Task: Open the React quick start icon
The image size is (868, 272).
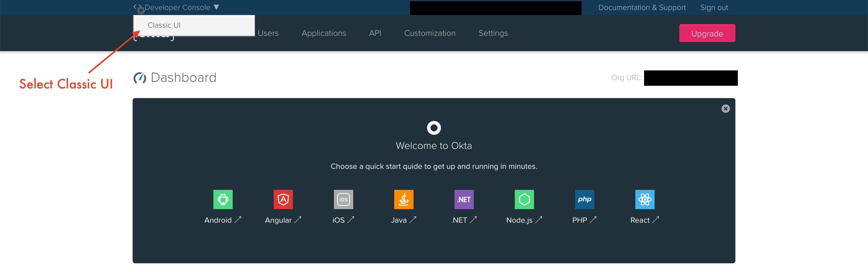Action: [x=645, y=199]
